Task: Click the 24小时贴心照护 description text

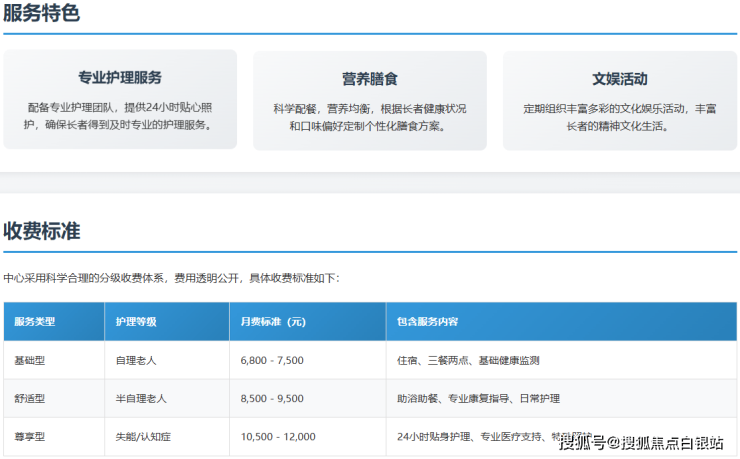Action: coord(120,116)
